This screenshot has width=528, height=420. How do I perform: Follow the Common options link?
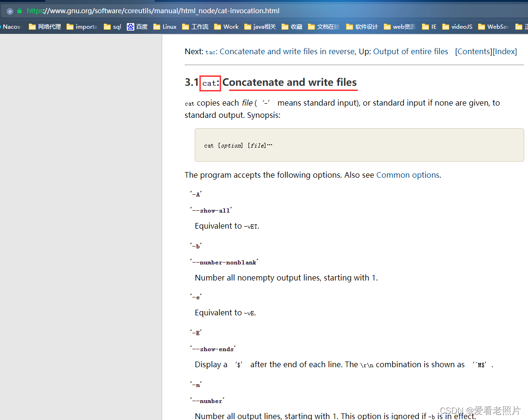(408, 175)
